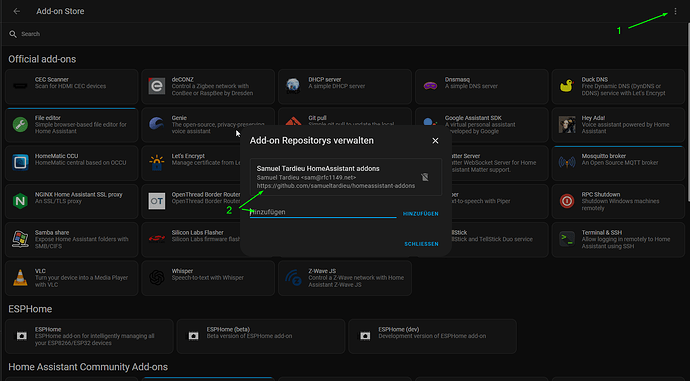690x381 pixels.
Task: Click the VLC cone icon
Action: click(20, 278)
